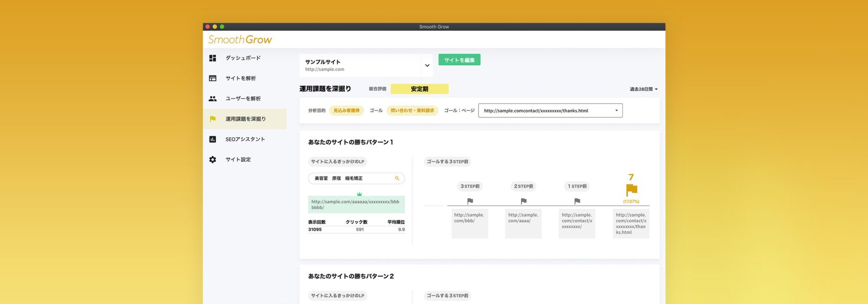
Task: Click the grey flag under 2STEP前
Action: click(523, 201)
